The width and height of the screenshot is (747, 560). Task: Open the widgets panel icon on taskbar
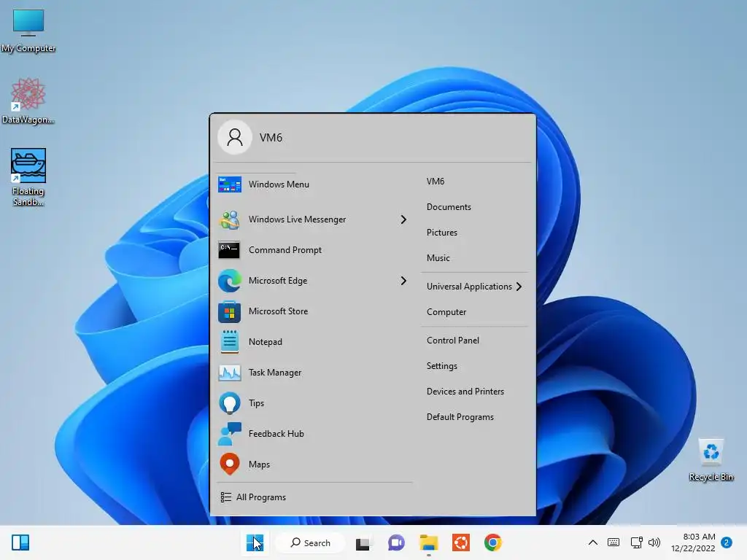20,542
